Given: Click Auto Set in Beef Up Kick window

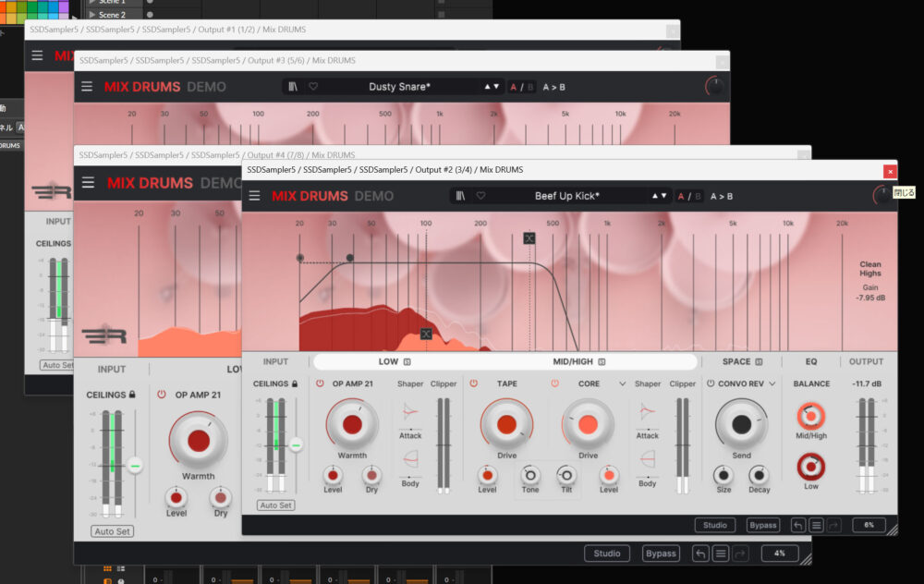Looking at the screenshot, I should point(275,505).
